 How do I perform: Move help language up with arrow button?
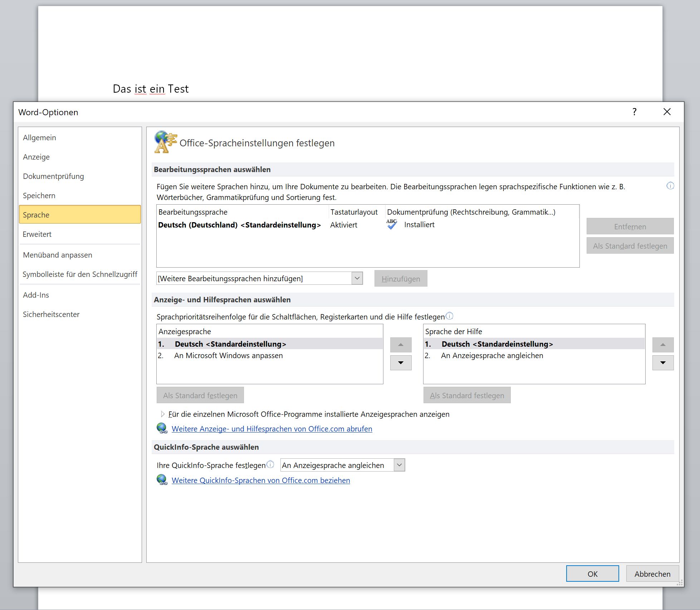pyautogui.click(x=663, y=345)
